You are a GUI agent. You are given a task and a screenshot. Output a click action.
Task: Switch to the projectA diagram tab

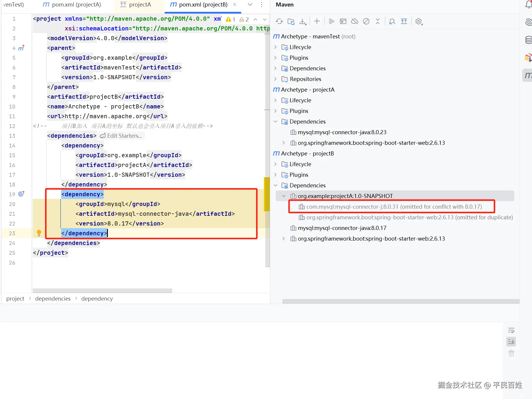136,5
